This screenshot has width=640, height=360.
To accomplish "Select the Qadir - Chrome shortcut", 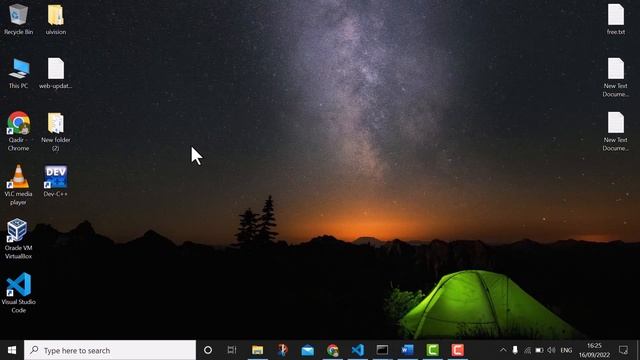I will coord(18,131).
